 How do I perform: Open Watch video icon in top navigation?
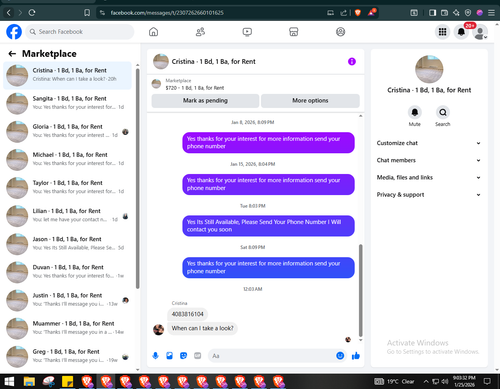tap(247, 32)
